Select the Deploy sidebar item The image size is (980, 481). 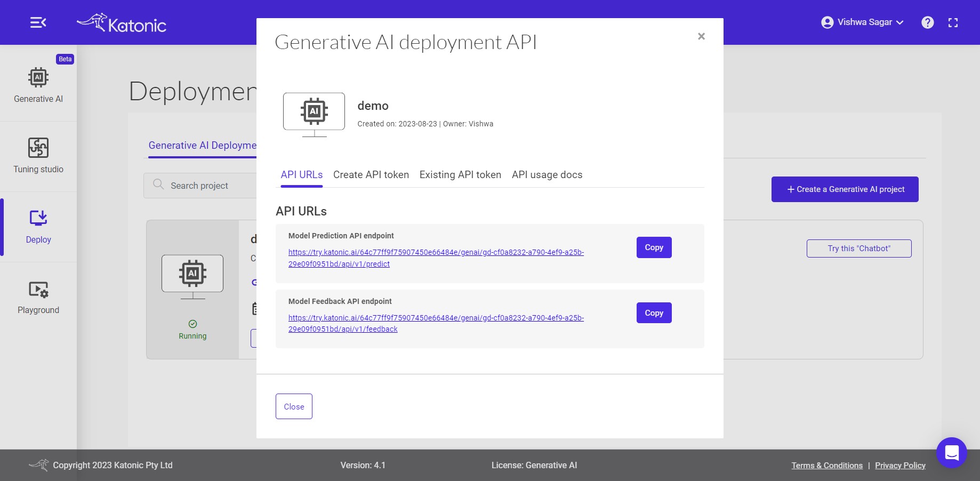38,227
